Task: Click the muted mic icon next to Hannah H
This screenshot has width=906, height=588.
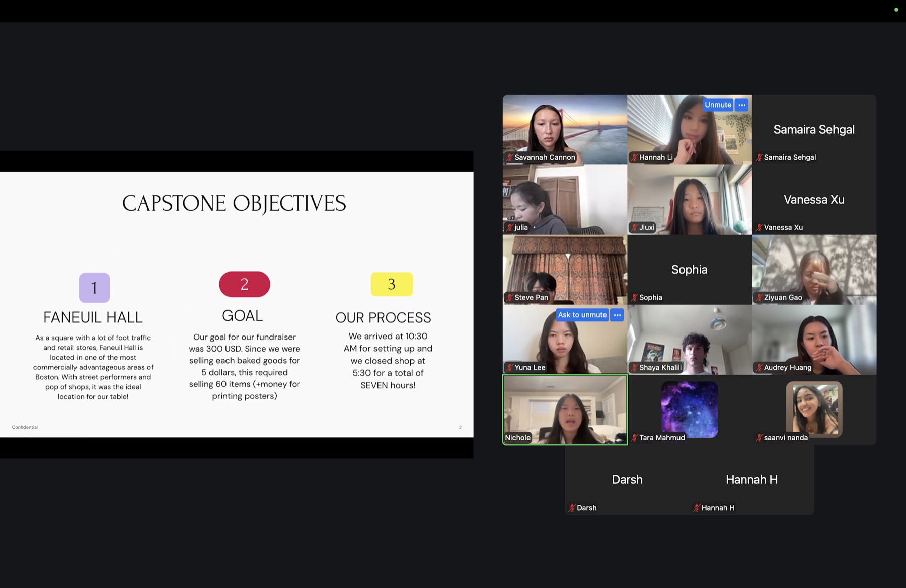Action: pyautogui.click(x=697, y=508)
